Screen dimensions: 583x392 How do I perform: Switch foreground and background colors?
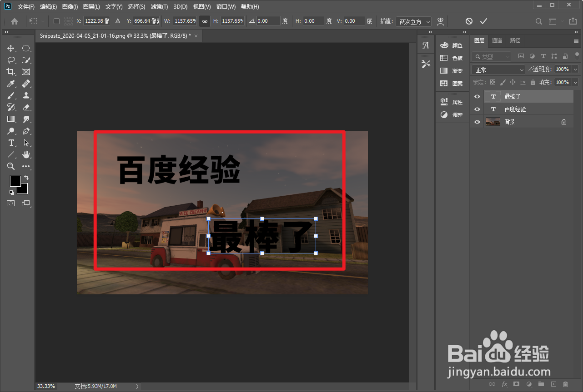tap(26, 178)
